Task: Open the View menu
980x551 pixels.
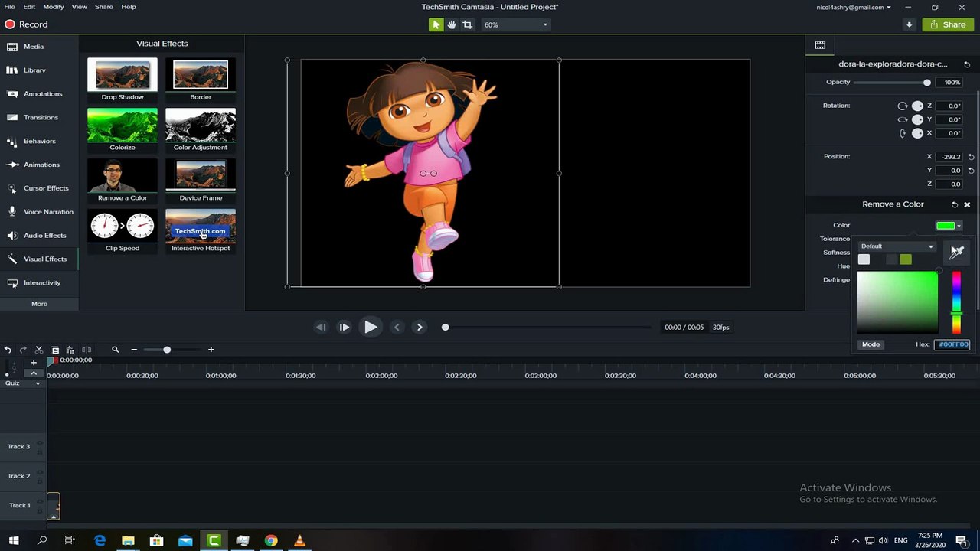Action: coord(80,7)
